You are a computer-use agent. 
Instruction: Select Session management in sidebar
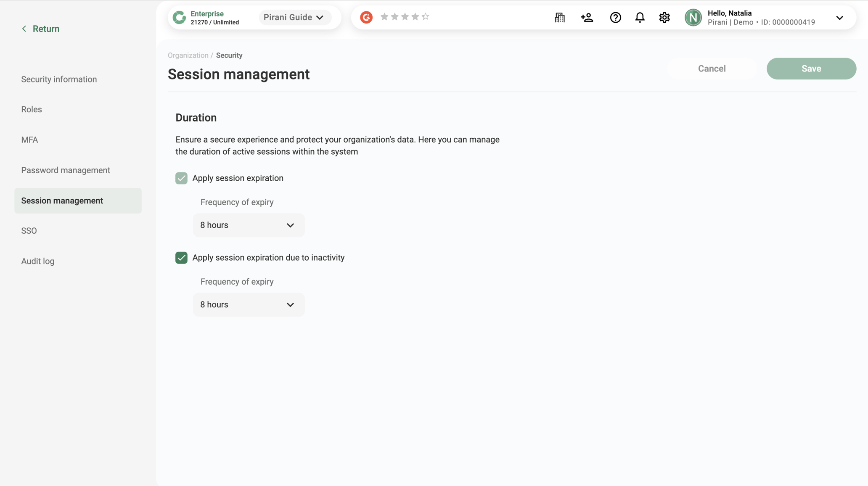(78, 201)
